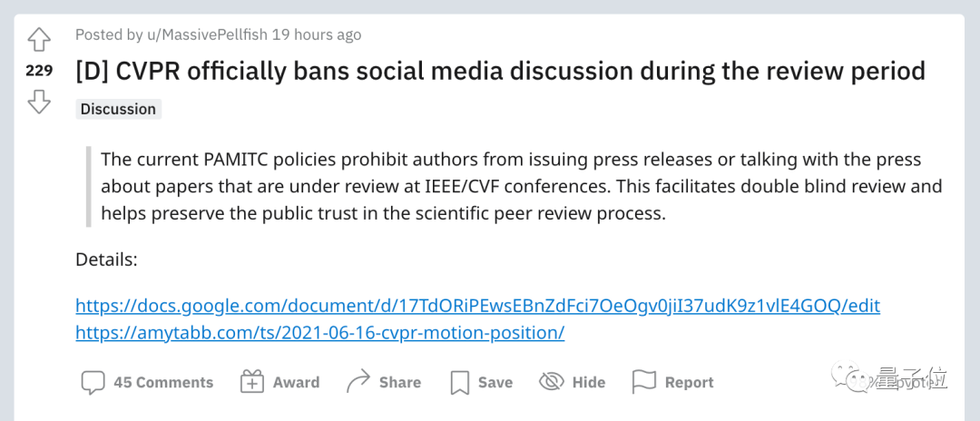Viewport: 980px width, 421px height.
Task: Click the "Award" text label
Action: click(296, 382)
